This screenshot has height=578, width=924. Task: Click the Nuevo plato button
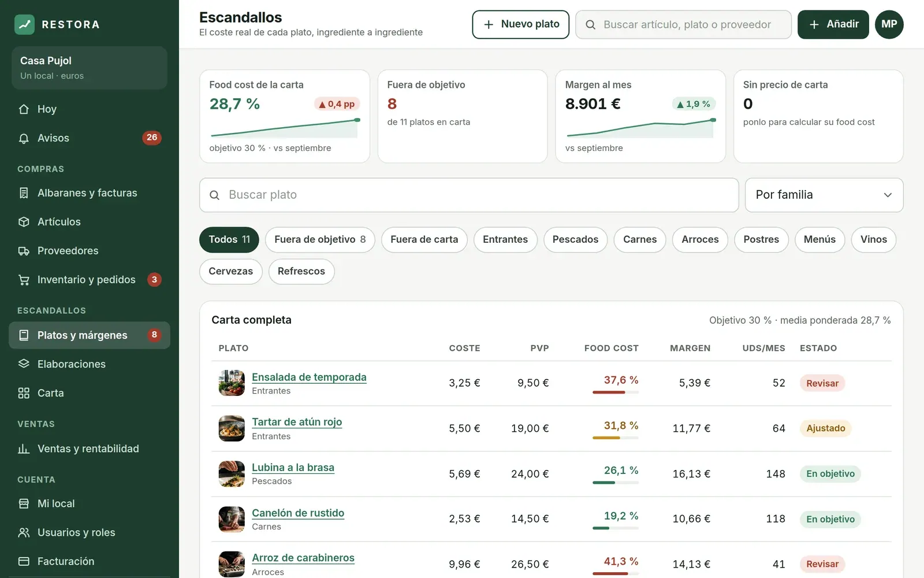(521, 24)
